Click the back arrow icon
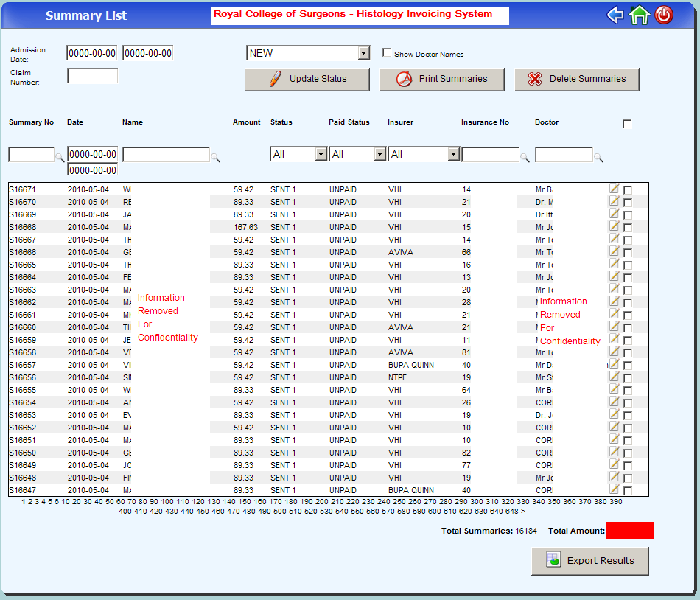Screen dimensions: 700x600 point(615,15)
